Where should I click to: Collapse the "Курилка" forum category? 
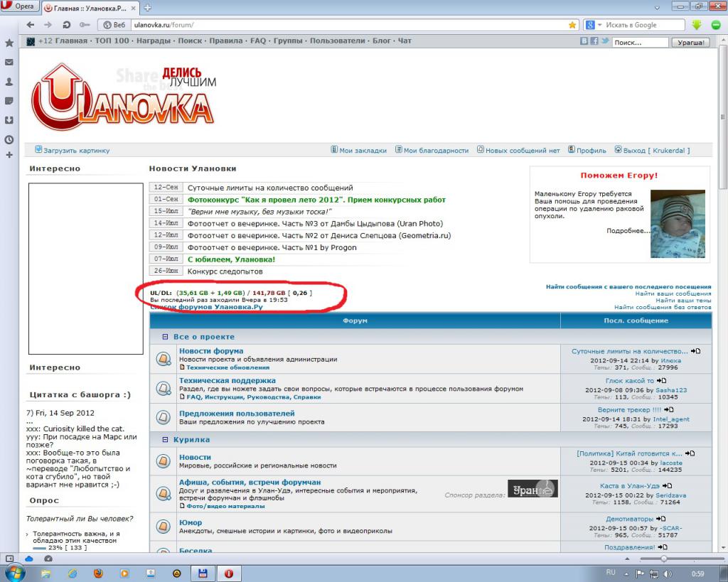(x=165, y=440)
